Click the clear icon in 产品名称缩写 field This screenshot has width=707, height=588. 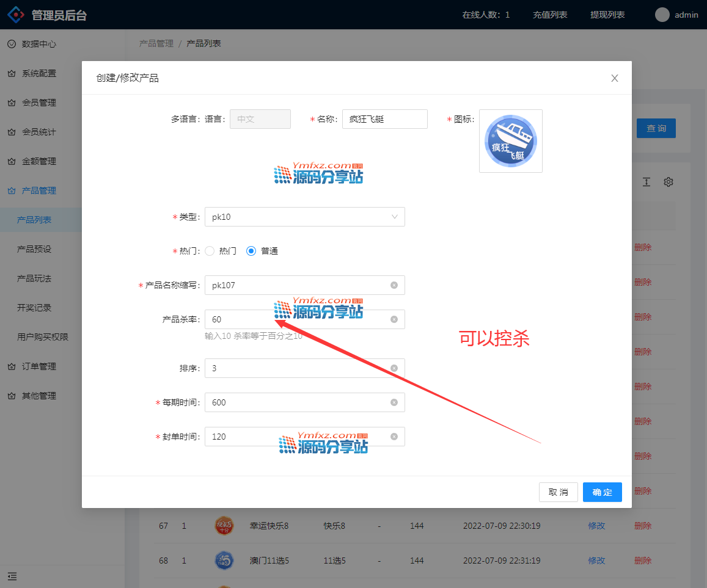tap(394, 285)
